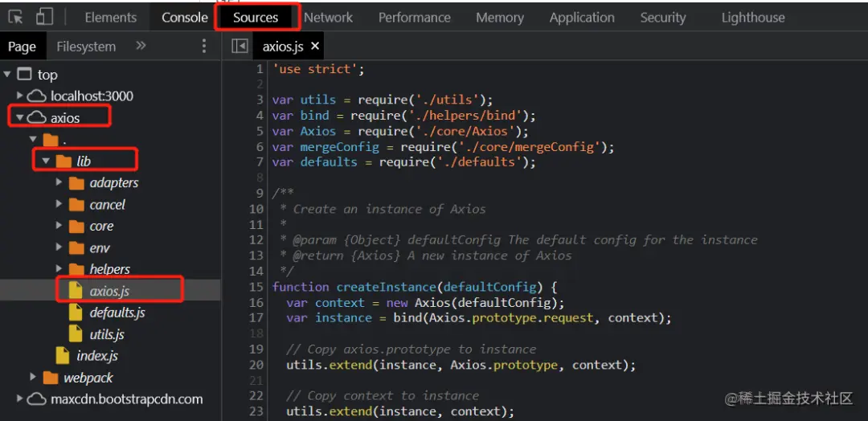Close the axios.js editor tab
Viewport: 868px width, 421px height.
click(x=315, y=46)
